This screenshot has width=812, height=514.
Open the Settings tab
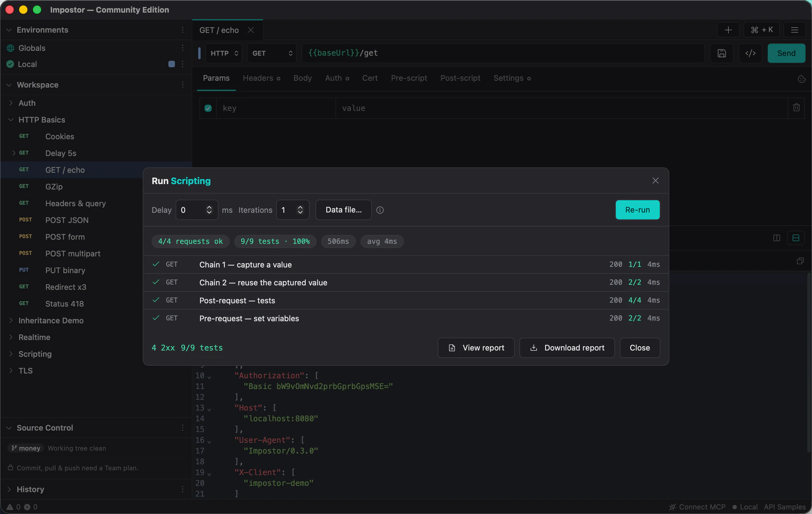click(x=512, y=78)
